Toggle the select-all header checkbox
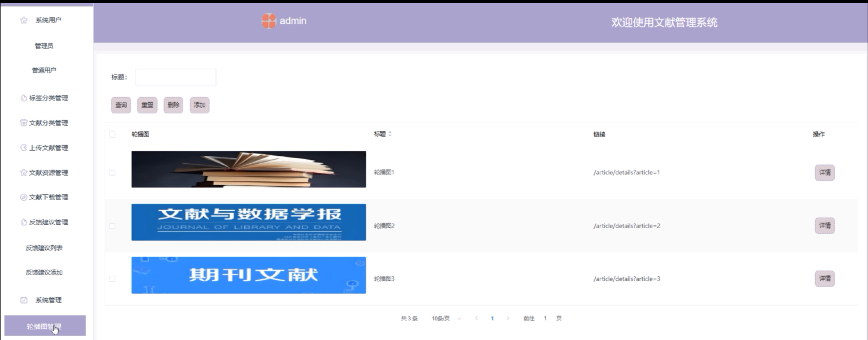Screen dimensions: 868x340 point(112,135)
